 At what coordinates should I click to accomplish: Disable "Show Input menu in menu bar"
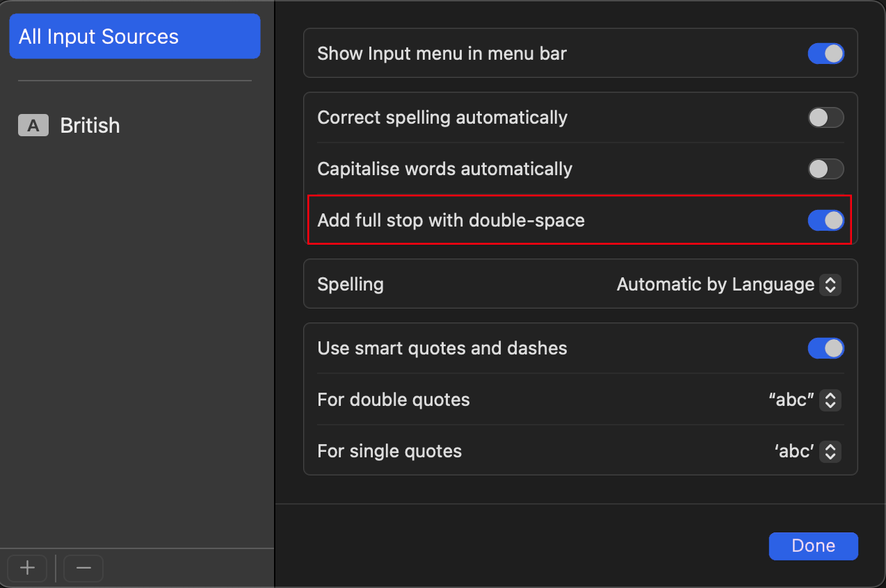825,53
